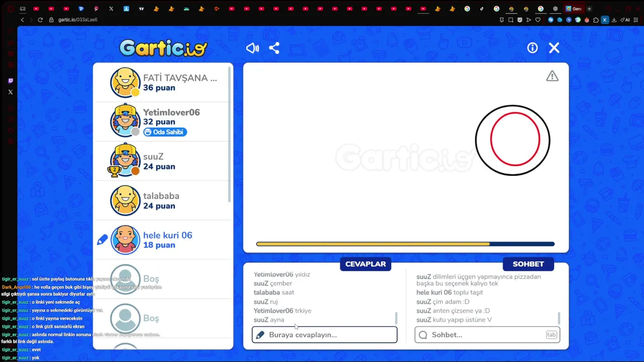Screen dimensions: 644x362
Task: Open the Shazam extension icon
Action: [550, 20]
